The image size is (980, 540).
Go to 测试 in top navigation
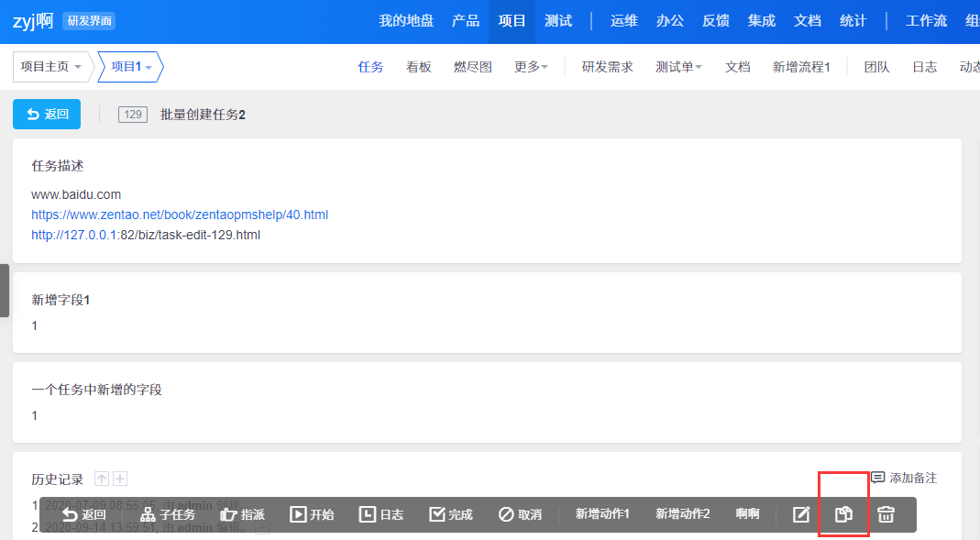tap(558, 21)
